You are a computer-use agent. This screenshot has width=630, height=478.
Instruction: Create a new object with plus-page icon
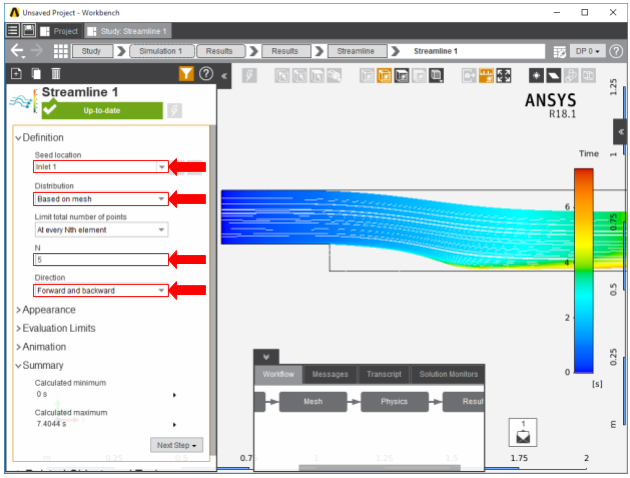click(16, 74)
